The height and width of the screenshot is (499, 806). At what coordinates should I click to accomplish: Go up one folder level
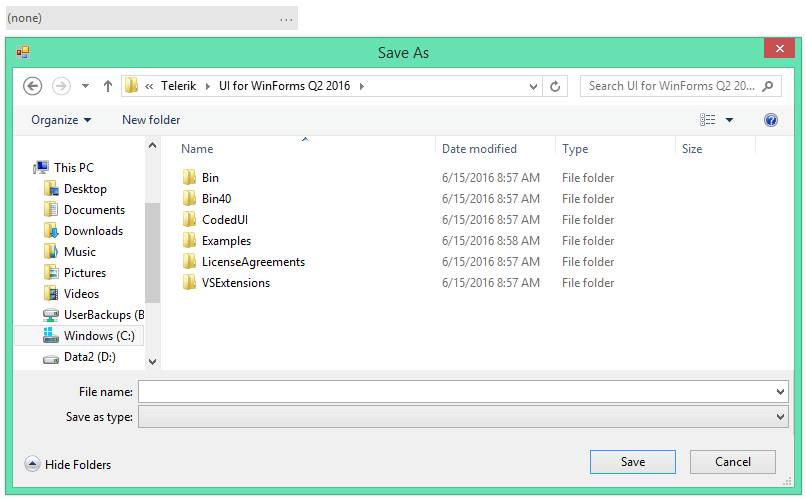tap(107, 86)
